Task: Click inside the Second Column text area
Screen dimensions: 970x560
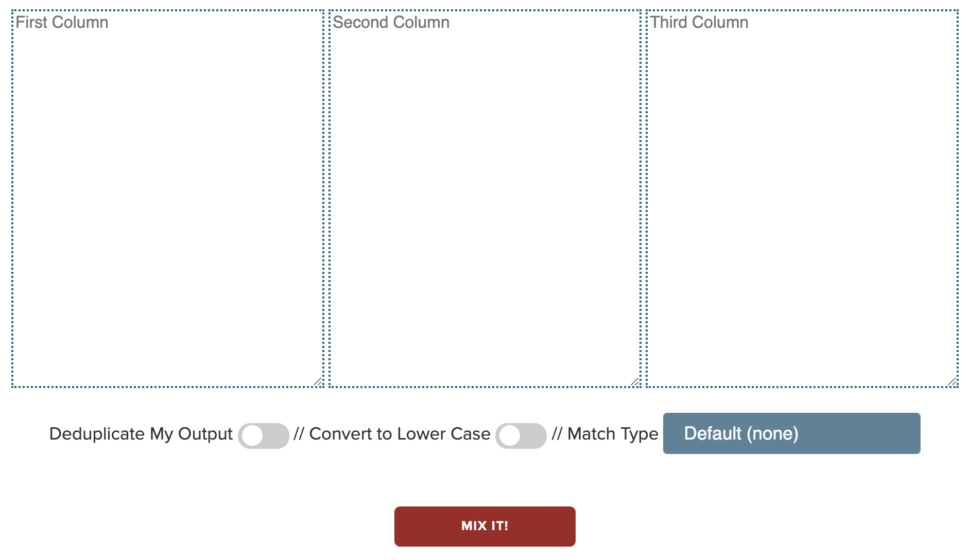Action: click(x=485, y=198)
